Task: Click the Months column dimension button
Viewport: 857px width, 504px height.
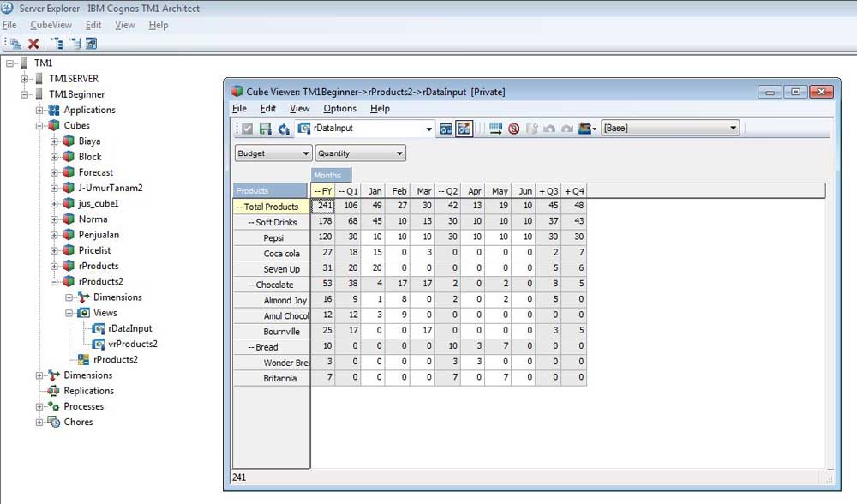Action: [x=331, y=175]
